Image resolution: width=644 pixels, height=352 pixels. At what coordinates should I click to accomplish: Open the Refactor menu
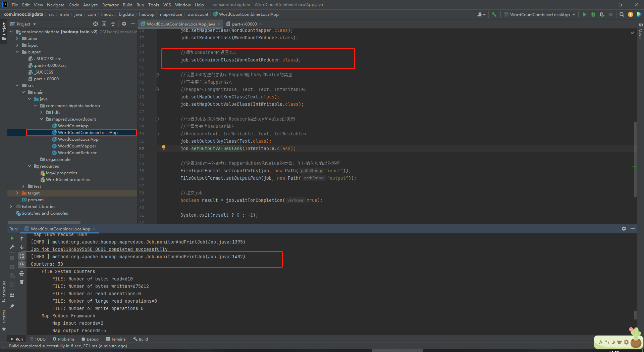coord(110,5)
